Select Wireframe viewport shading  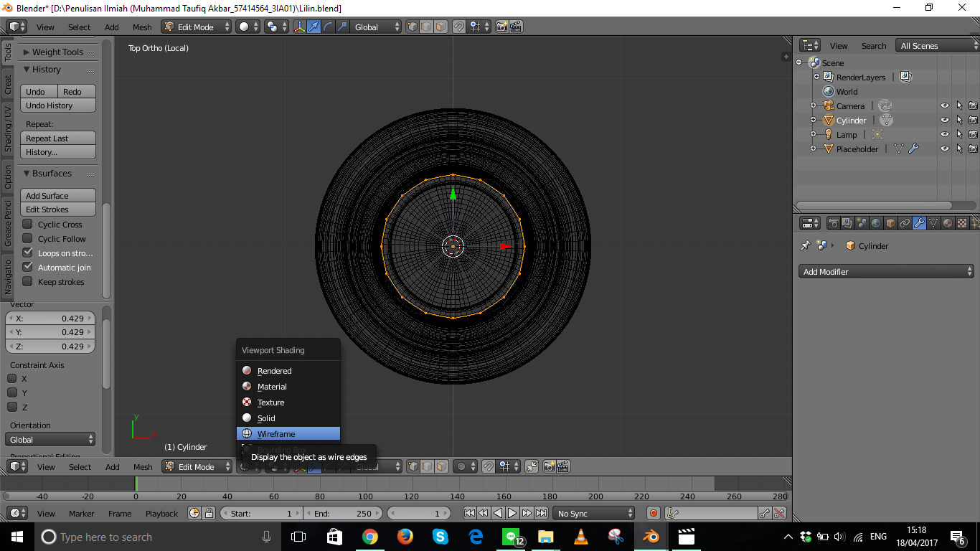288,434
